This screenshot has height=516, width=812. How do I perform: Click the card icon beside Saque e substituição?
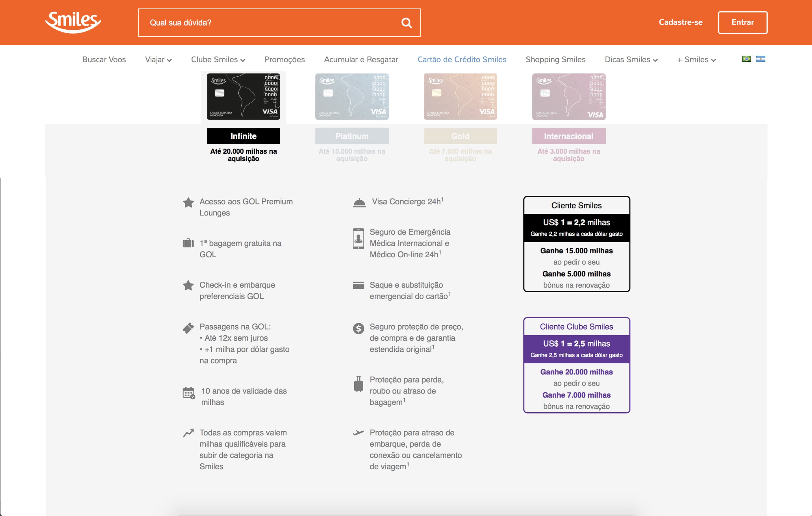tap(359, 285)
